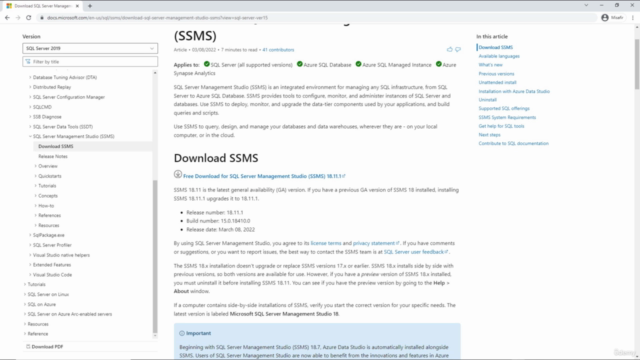This screenshot has height=360, width=640.
Task: Expand SQL Server on Linux item
Action: 25,294
